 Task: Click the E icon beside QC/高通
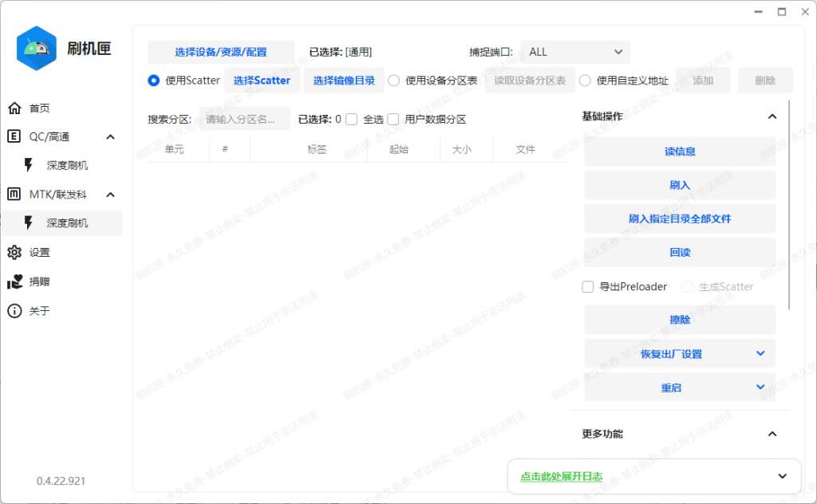(14, 136)
